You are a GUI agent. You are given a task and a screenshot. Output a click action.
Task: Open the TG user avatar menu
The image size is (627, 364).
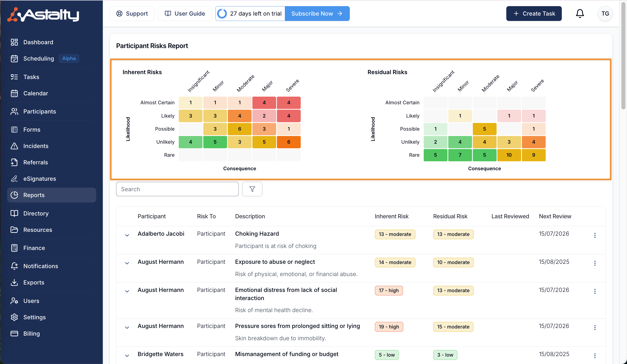click(605, 14)
